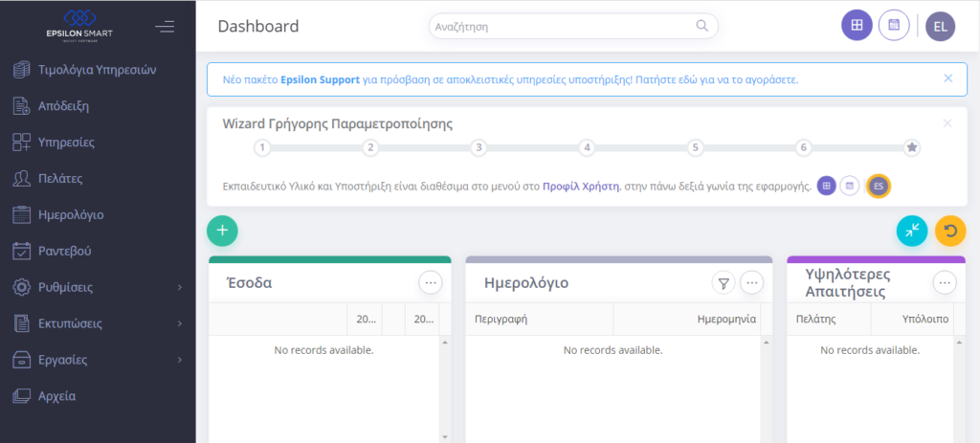The height and width of the screenshot is (443, 980).
Task: Click the magnifier search icon
Action: [702, 27]
